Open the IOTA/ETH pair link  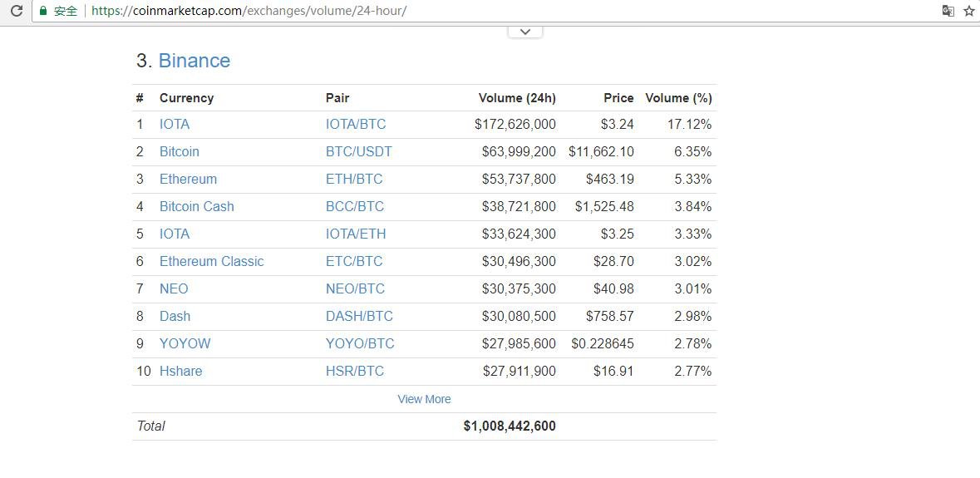point(356,234)
